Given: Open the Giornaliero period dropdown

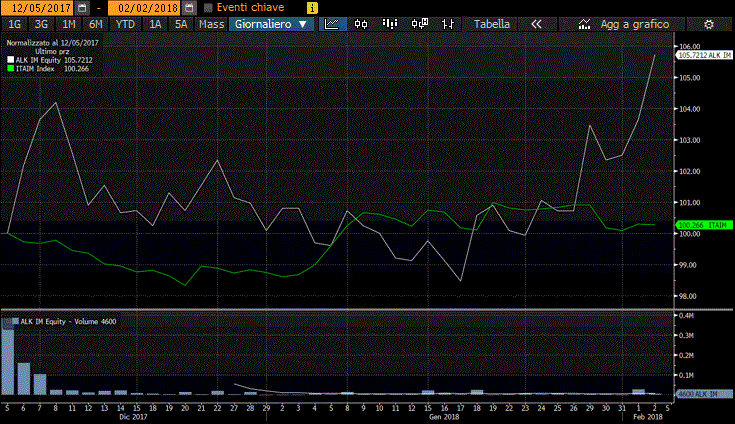Looking at the screenshot, I should pos(272,23).
